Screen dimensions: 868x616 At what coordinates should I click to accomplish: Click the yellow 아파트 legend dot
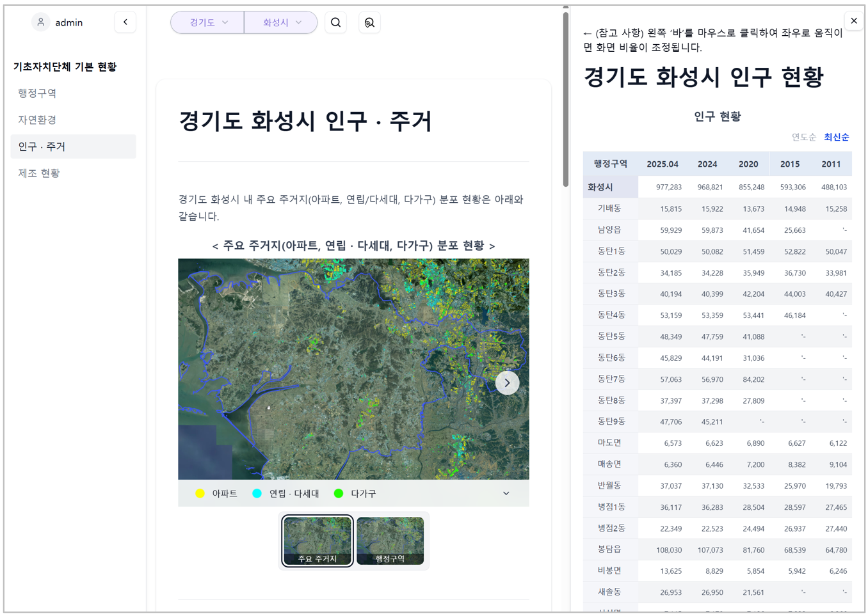click(200, 493)
